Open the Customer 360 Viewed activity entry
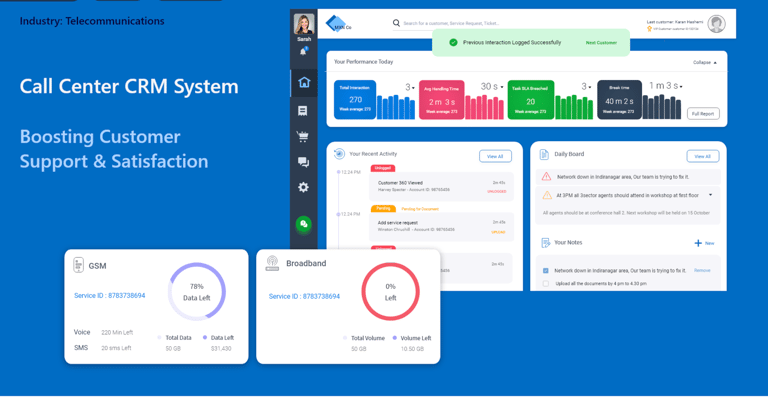The width and height of the screenshot is (768, 397). (441, 187)
